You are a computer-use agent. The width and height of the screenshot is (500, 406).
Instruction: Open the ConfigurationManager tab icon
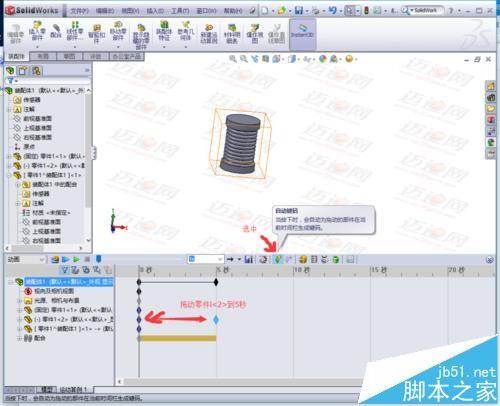(x=36, y=71)
